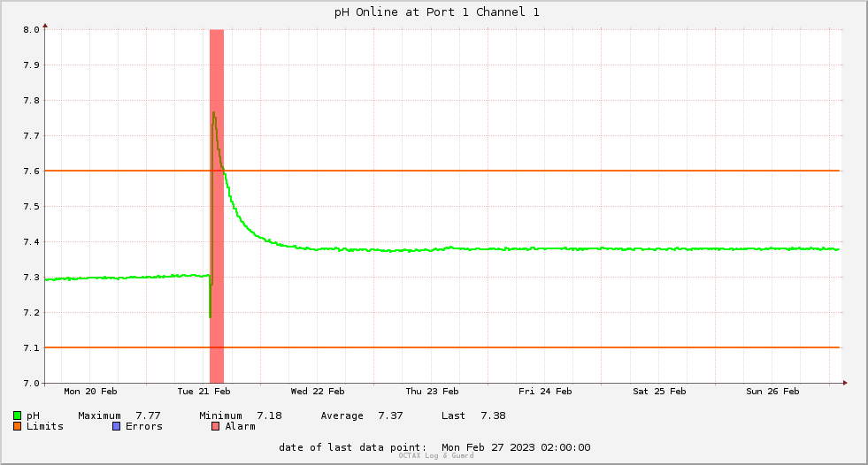Screen dimensions: 868x465
Task: Click the blue Errors legend swatch
Action: [116, 426]
